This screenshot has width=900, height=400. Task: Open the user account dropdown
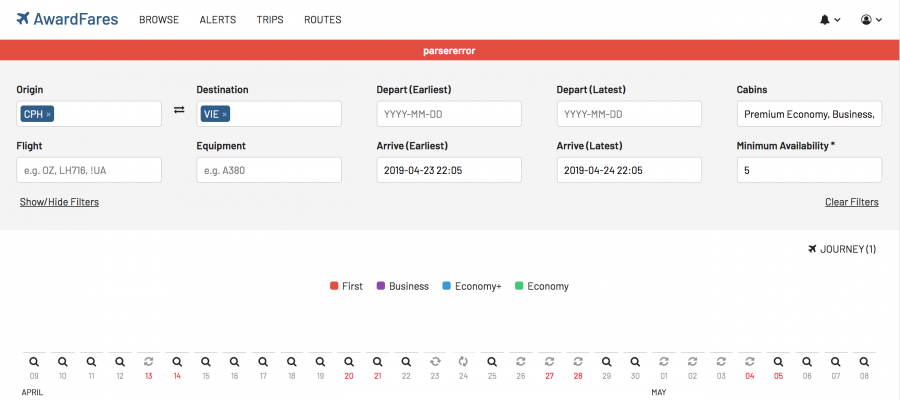pyautogui.click(x=871, y=20)
